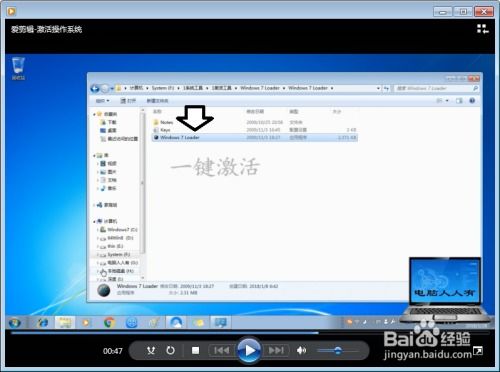This screenshot has height=372, width=500.
Task: Stop the video playback
Action: tap(196, 350)
